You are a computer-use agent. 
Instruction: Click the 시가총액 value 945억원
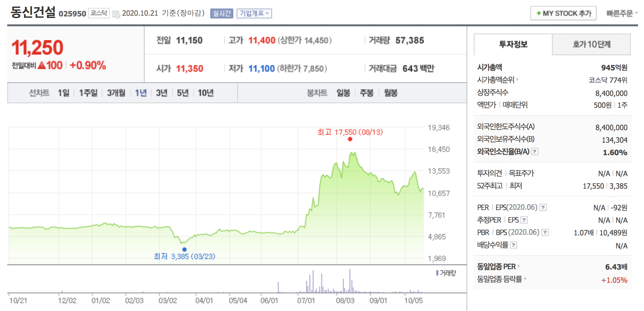click(614, 67)
